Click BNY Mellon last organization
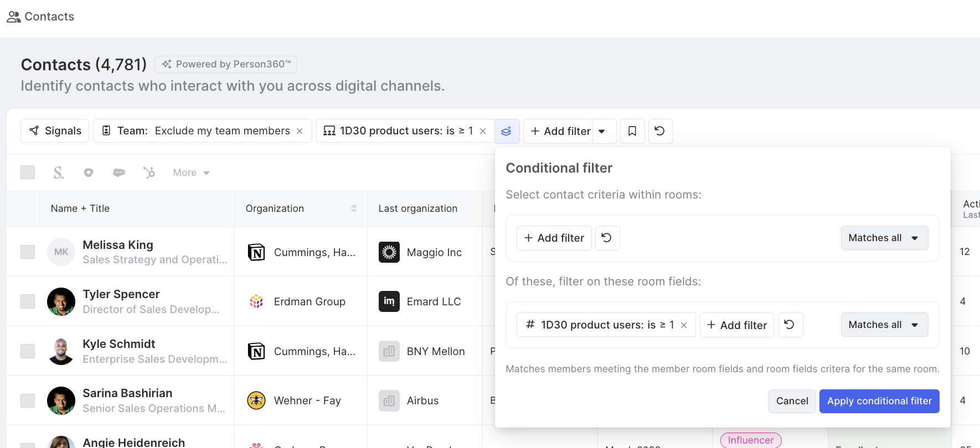 (436, 351)
